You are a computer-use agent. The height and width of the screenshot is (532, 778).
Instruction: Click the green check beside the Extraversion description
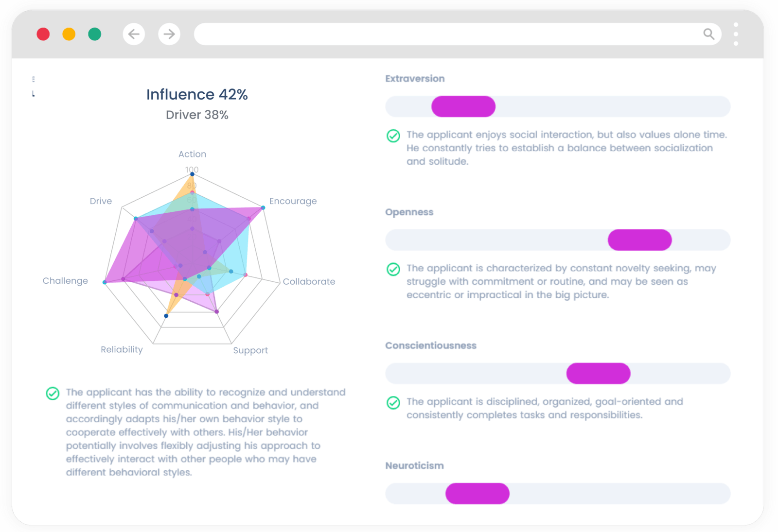point(393,137)
